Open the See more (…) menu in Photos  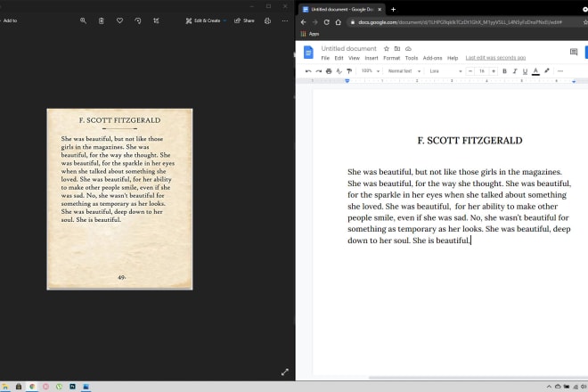tap(285, 20)
